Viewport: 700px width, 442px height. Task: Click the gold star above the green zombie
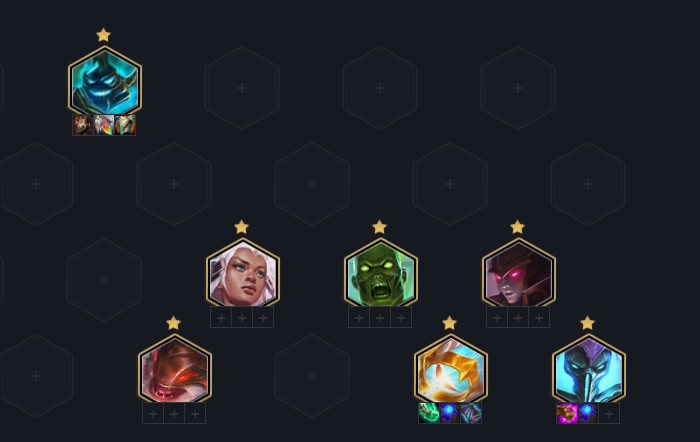[x=379, y=227]
